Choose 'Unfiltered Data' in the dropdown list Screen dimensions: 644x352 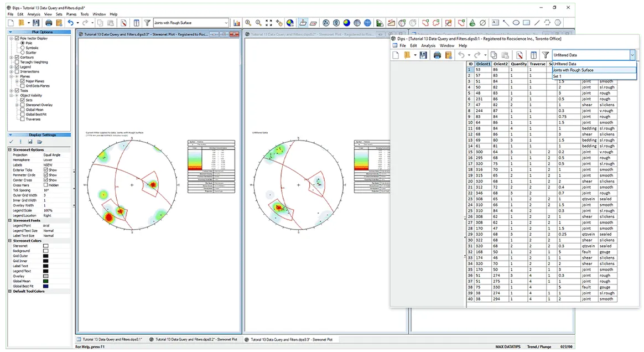[x=594, y=64]
